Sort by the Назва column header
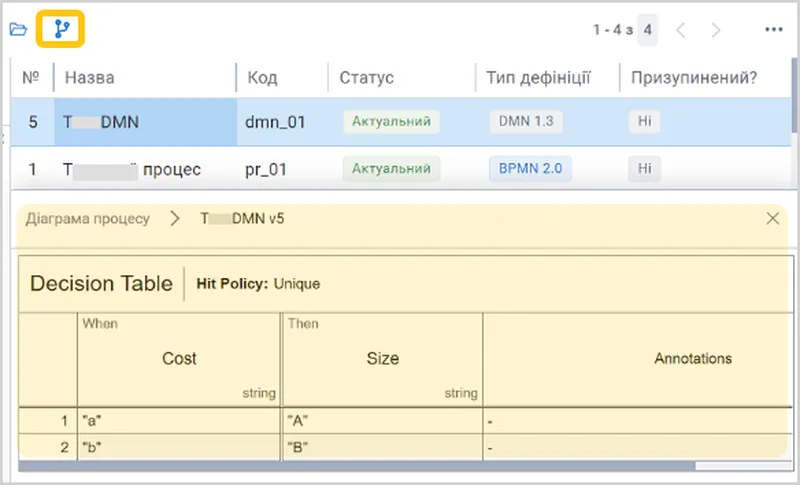Image resolution: width=800 pixels, height=485 pixels. (x=89, y=78)
